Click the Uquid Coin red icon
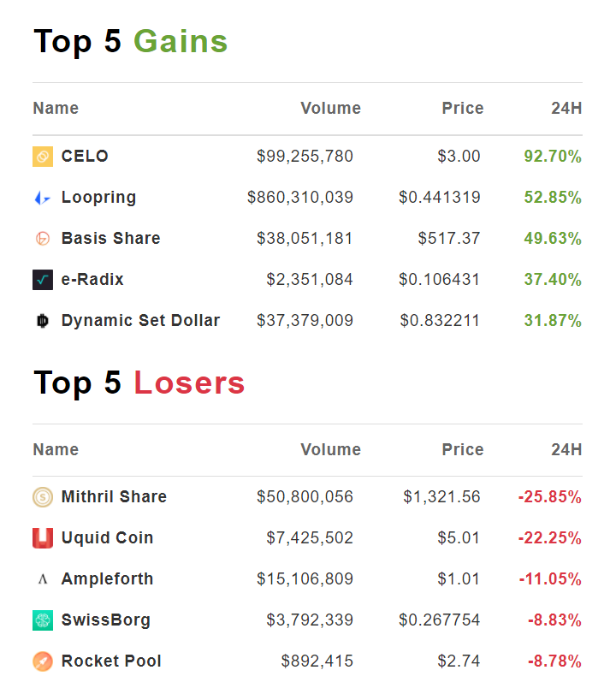Image resolution: width=616 pixels, height=682 pixels. click(43, 538)
